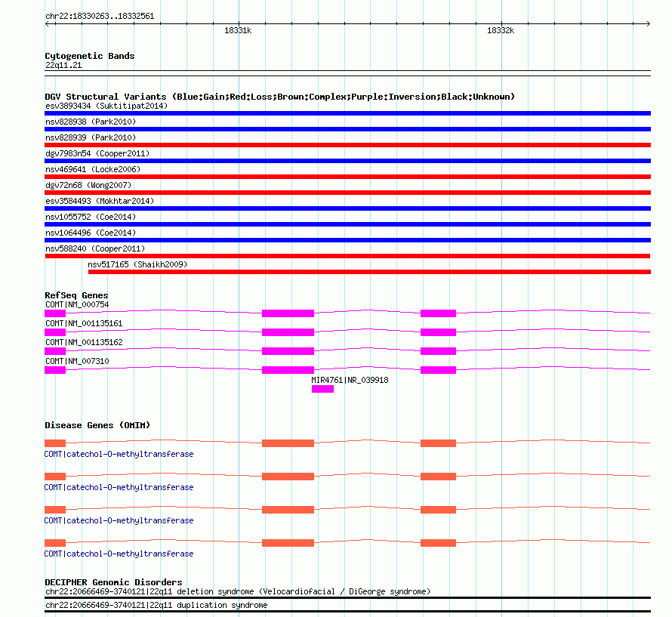Viewport: 672px width, 617px height.
Task: Click the chr22:18330263..18332561 coordinate label
Action: tap(100, 17)
